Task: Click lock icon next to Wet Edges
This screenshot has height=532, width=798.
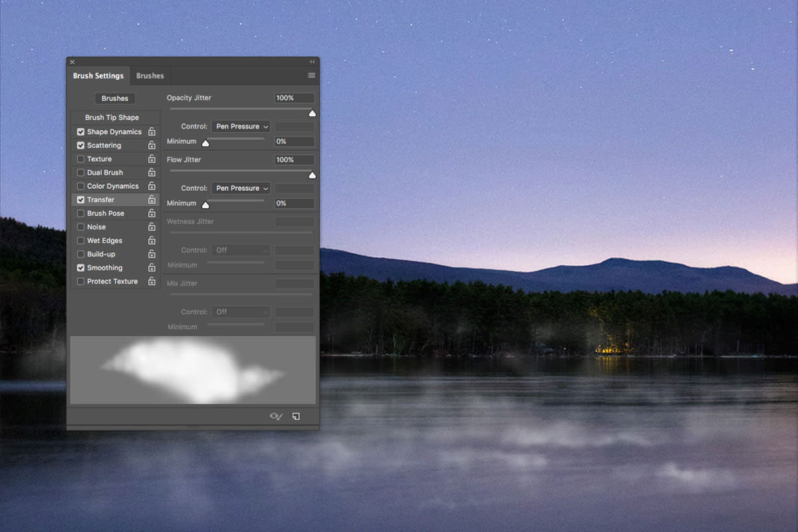Action: [x=152, y=241]
